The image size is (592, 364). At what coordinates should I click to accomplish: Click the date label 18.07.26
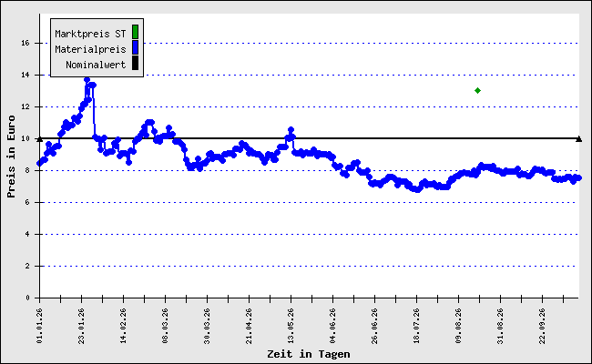coord(417,326)
